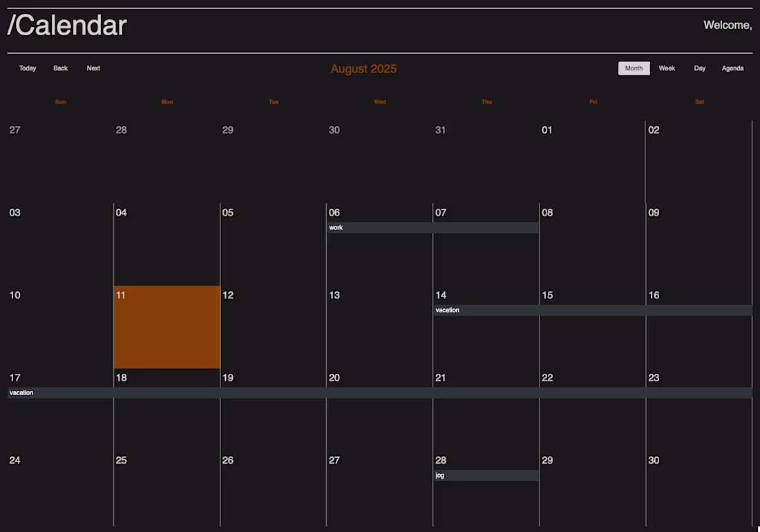Select the Month view toggle
This screenshot has height=532, width=760.
[x=634, y=68]
